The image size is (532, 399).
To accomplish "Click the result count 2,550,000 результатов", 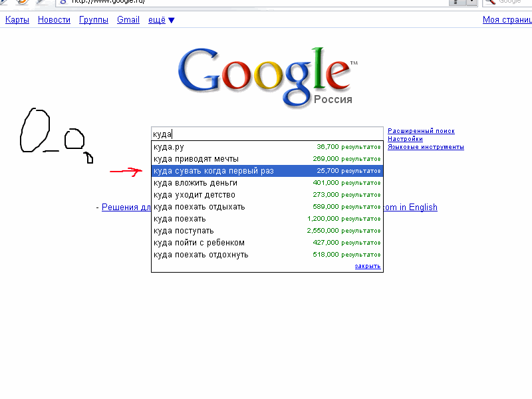I will [x=344, y=231].
